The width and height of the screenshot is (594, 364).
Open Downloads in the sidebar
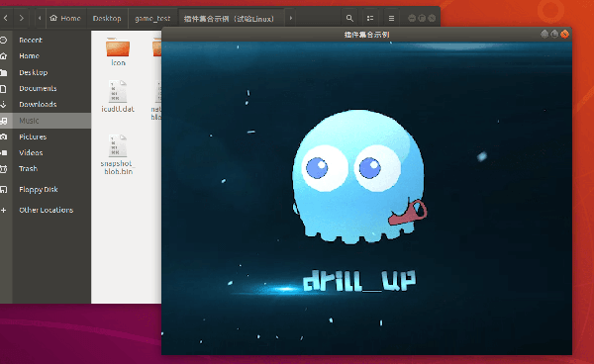pyautogui.click(x=46, y=105)
